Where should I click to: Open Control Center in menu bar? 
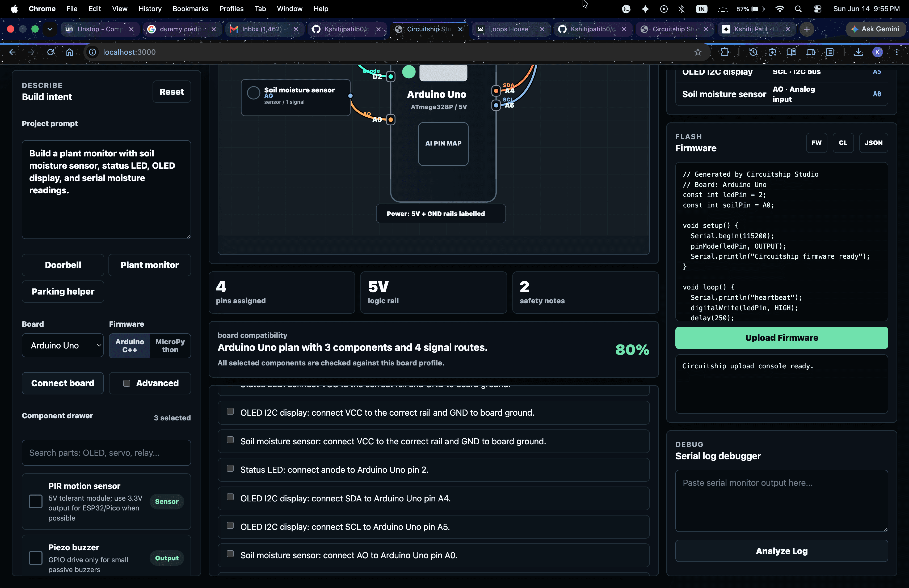[818, 9]
